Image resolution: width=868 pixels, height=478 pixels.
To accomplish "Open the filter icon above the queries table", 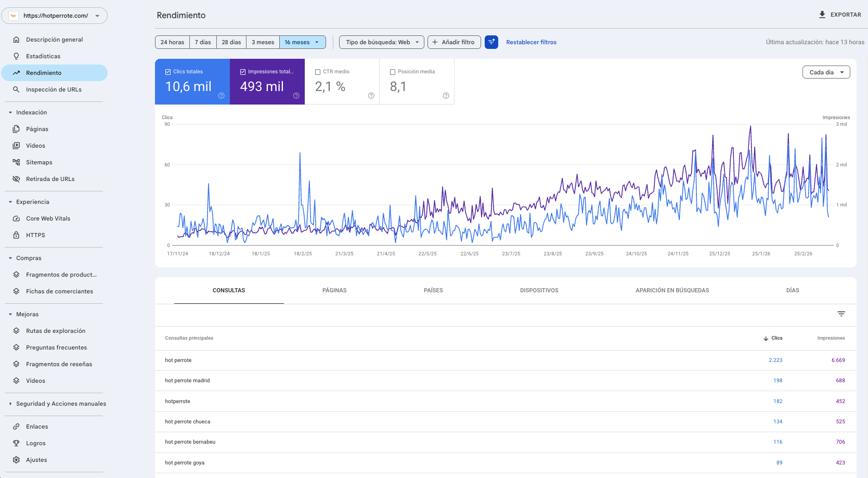I will tap(841, 314).
